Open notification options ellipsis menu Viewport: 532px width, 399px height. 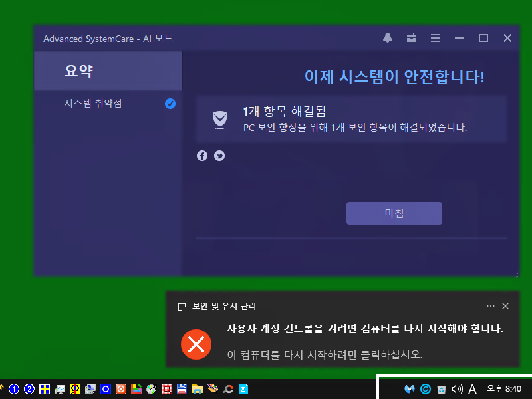click(x=490, y=306)
